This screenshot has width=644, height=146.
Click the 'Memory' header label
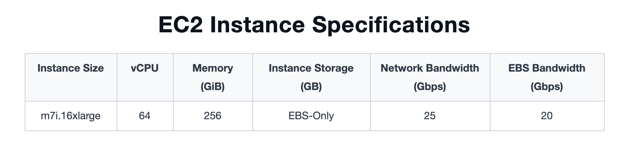point(213,68)
